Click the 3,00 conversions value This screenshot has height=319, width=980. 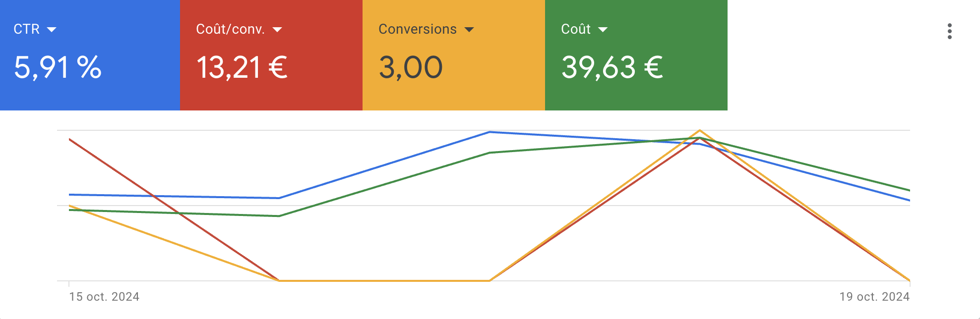pyautogui.click(x=411, y=67)
